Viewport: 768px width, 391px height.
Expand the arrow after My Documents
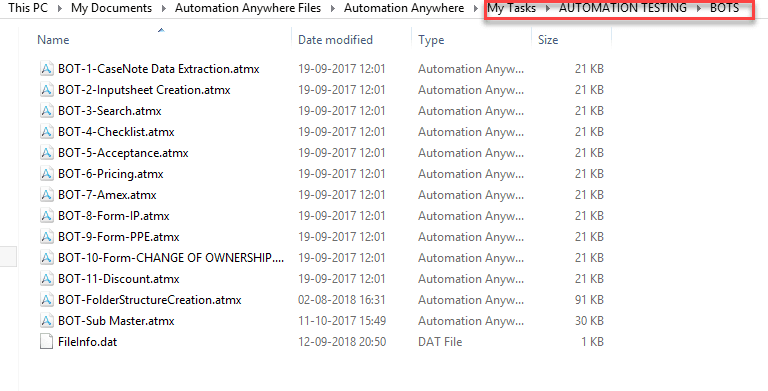pyautogui.click(x=163, y=8)
